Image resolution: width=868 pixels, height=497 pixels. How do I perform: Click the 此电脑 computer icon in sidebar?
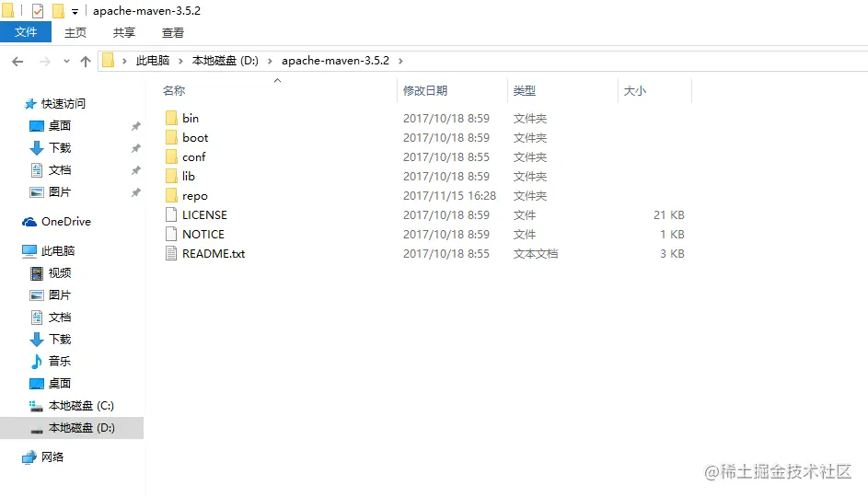(x=29, y=251)
